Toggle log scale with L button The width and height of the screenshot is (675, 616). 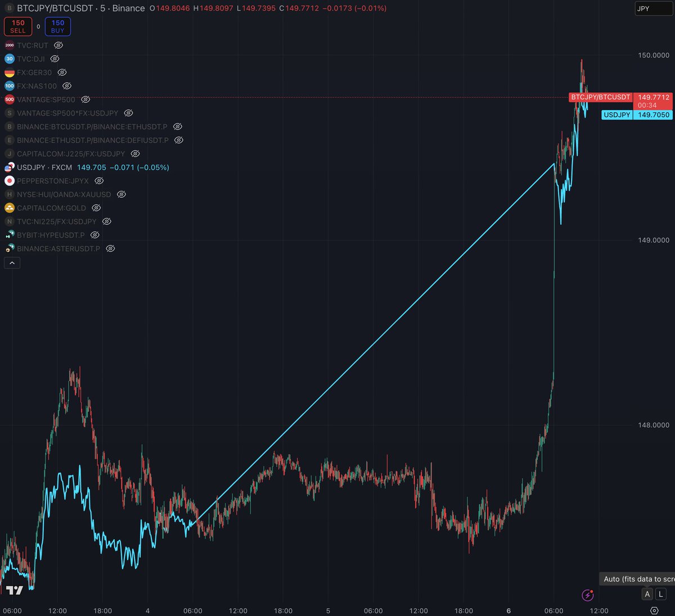tap(661, 594)
